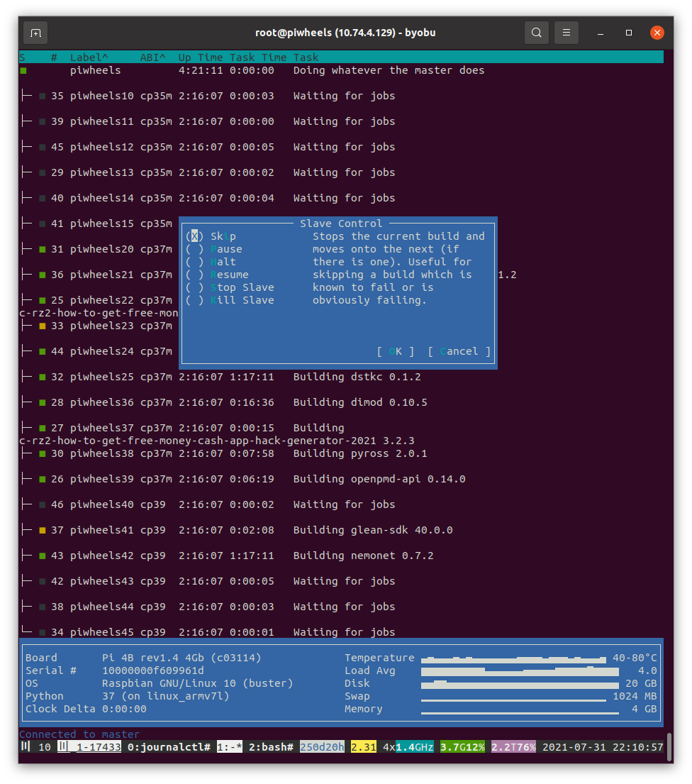Click the Up Time column header

pos(201,57)
